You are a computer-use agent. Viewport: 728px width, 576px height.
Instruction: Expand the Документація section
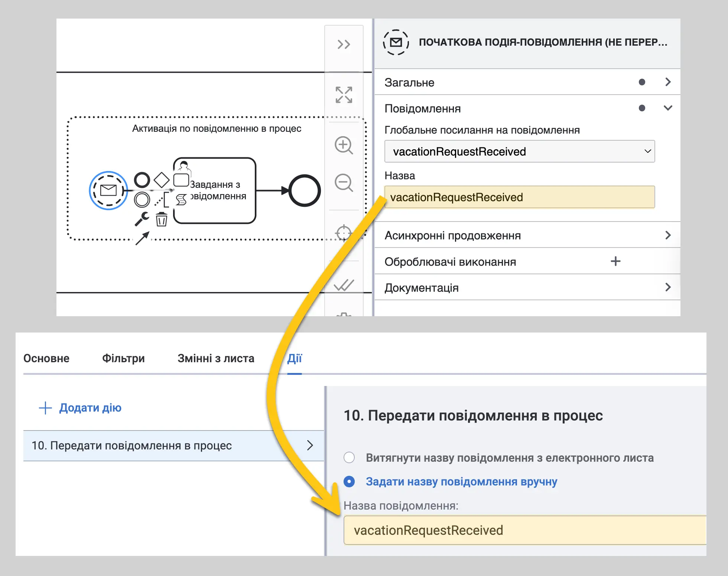(527, 287)
